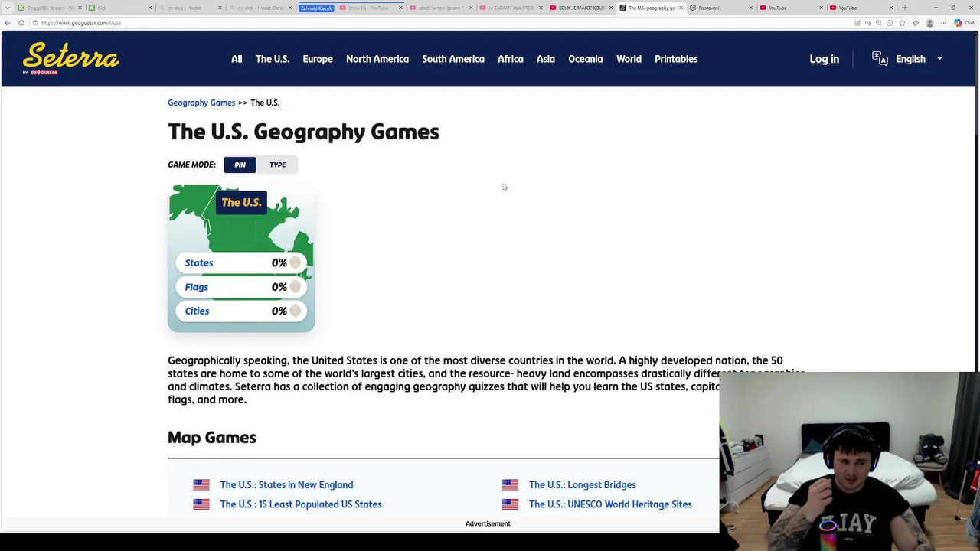Screen dimensions: 980x551
Task: Open the All menu item
Action: [x=237, y=59]
